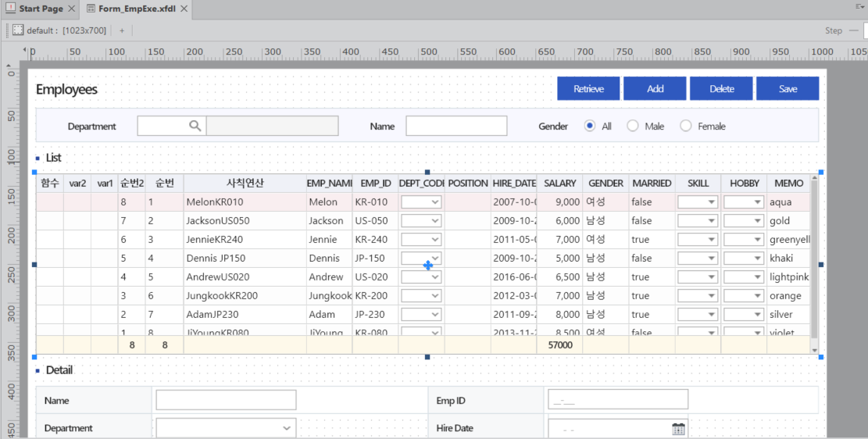Close the Form_EmpExe.xfdl tab

pyautogui.click(x=184, y=9)
